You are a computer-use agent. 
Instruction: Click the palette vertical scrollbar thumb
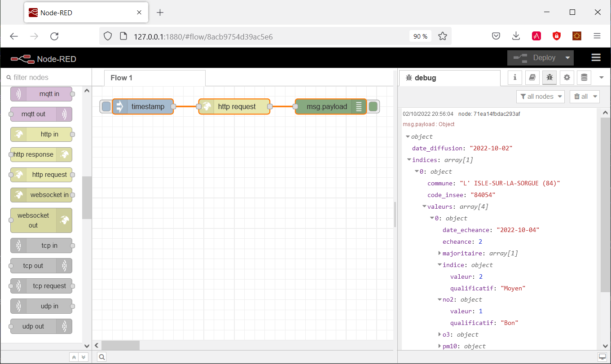(x=87, y=197)
